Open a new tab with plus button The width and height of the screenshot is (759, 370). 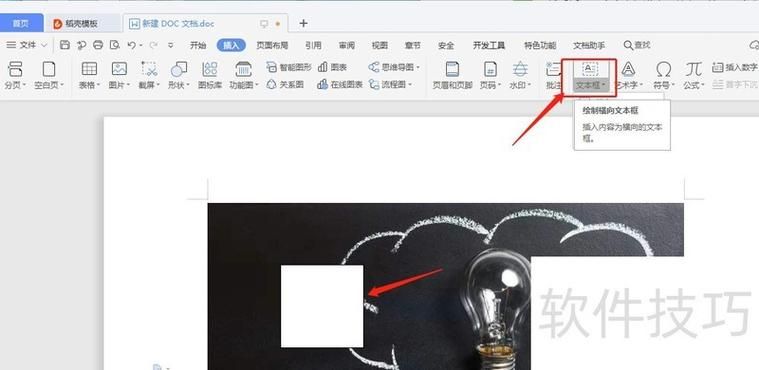(x=303, y=23)
